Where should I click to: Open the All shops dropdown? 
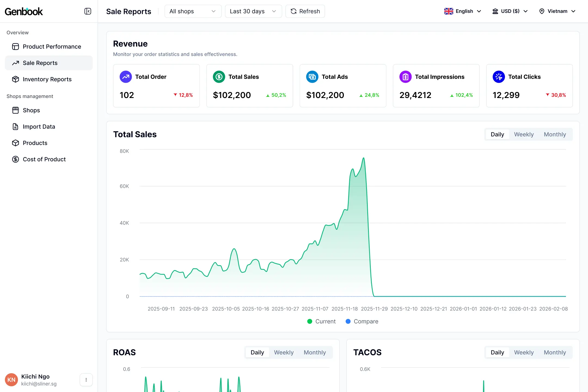[x=193, y=11]
